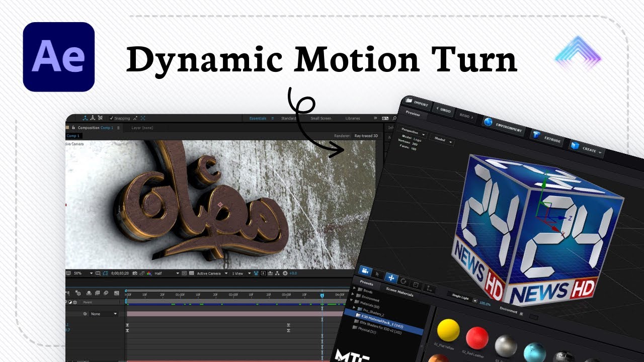This screenshot has height=362, width=644.
Task: Click the snapshot camera icon in viewer
Action: pos(134,274)
